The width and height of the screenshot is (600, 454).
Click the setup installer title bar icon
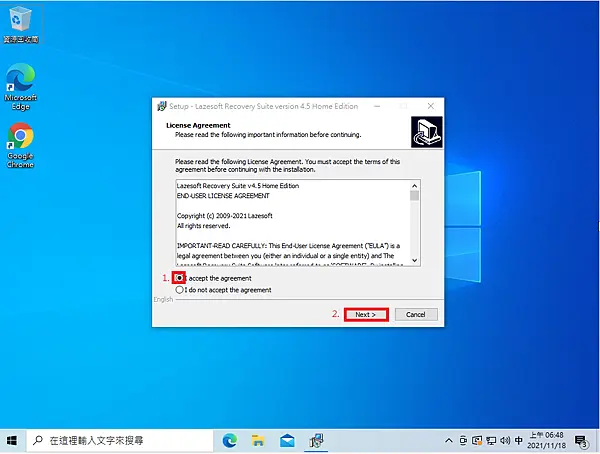[162, 106]
